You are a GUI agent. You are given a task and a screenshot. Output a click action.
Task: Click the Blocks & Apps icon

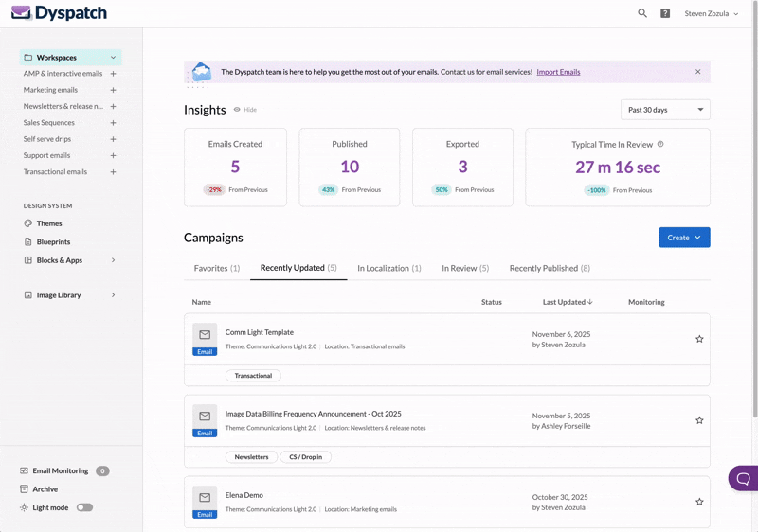tap(28, 260)
